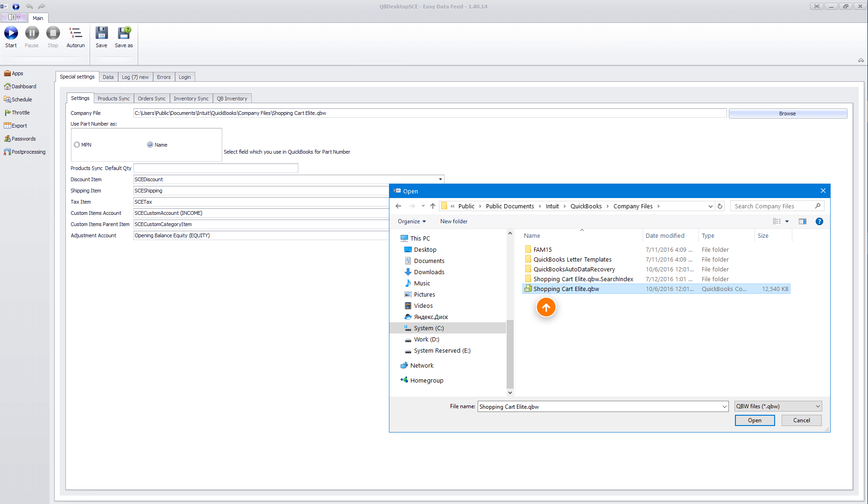Click the redo arrow in title bar
Screen dimensions: 868x504
(x=42, y=7)
